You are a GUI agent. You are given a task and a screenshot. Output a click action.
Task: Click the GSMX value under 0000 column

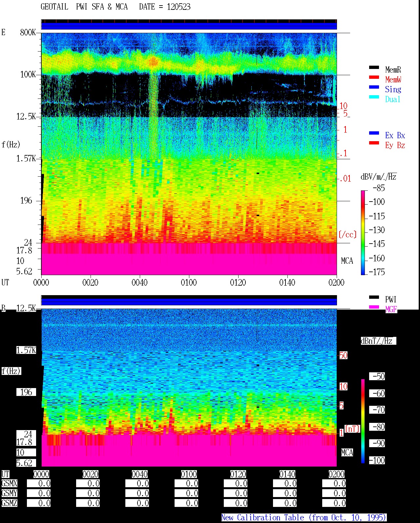coord(39,484)
